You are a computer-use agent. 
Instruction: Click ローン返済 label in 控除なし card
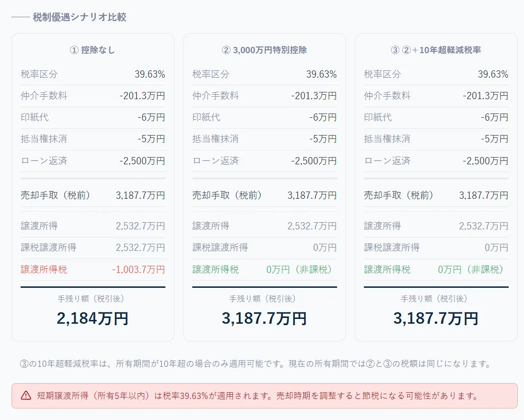(44, 161)
